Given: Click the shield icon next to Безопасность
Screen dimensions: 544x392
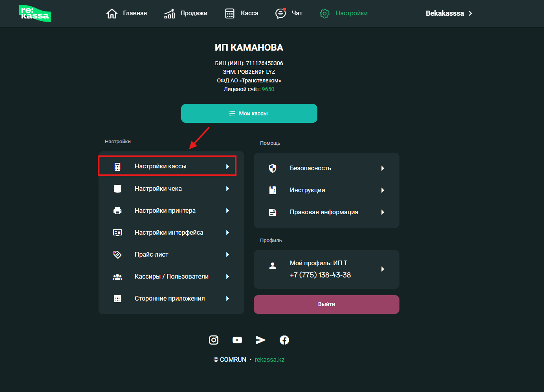Looking at the screenshot, I should [x=273, y=168].
